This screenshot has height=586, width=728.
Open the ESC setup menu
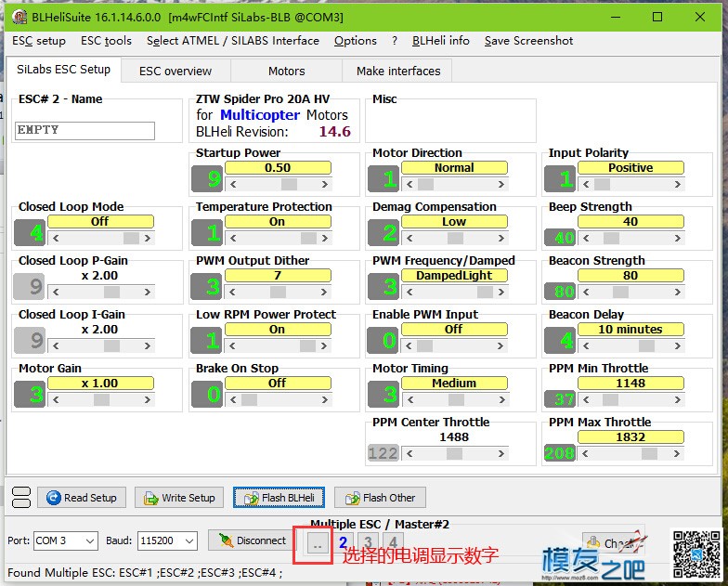coord(39,41)
